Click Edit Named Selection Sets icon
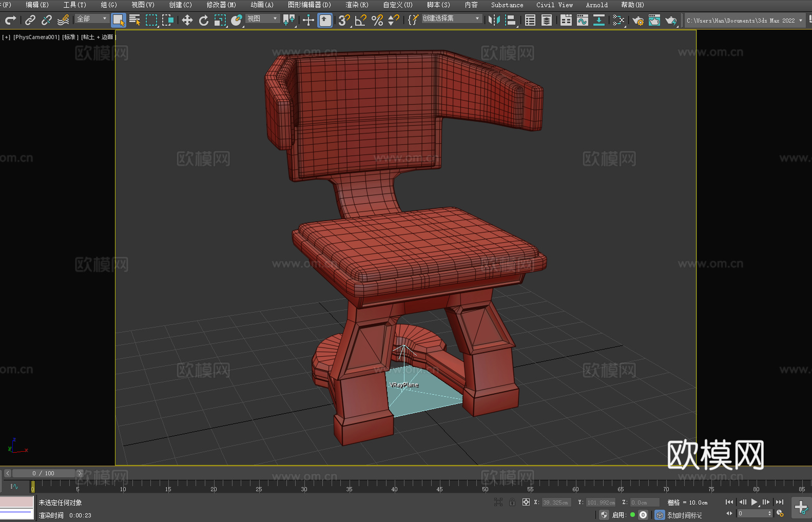This screenshot has width=812, height=522. 413,20
